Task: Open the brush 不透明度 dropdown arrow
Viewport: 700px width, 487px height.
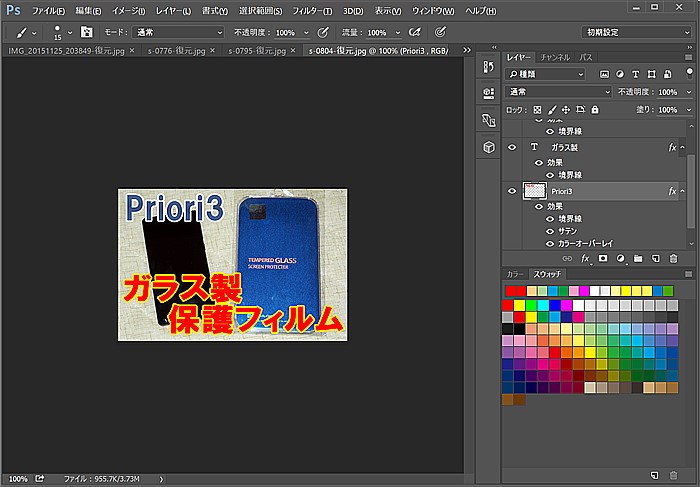Action: (306, 33)
